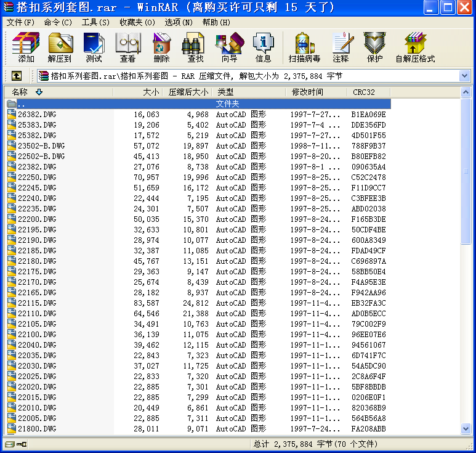Select file 25383.DWG
Image resolution: width=476 pixels, height=453 pixels.
point(37,125)
